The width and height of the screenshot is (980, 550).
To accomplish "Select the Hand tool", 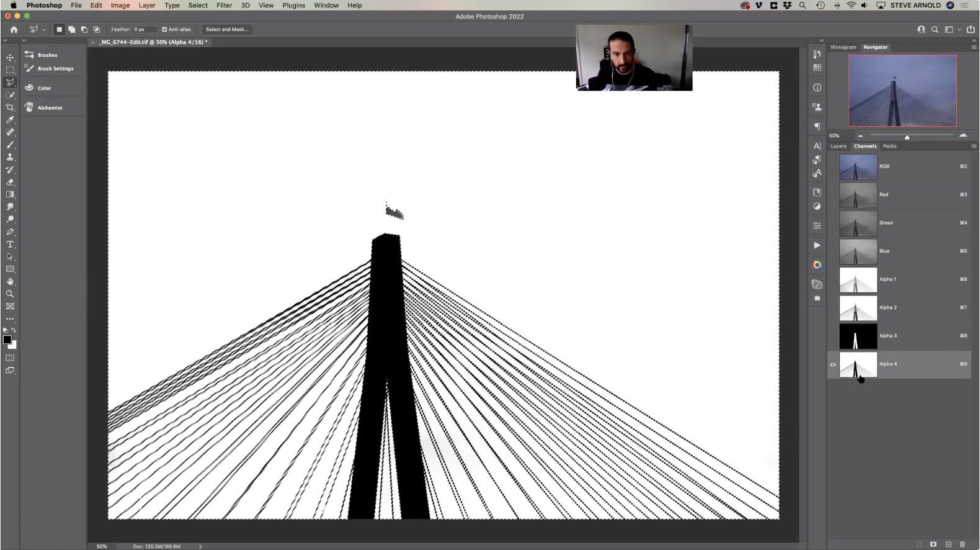I will [x=10, y=281].
